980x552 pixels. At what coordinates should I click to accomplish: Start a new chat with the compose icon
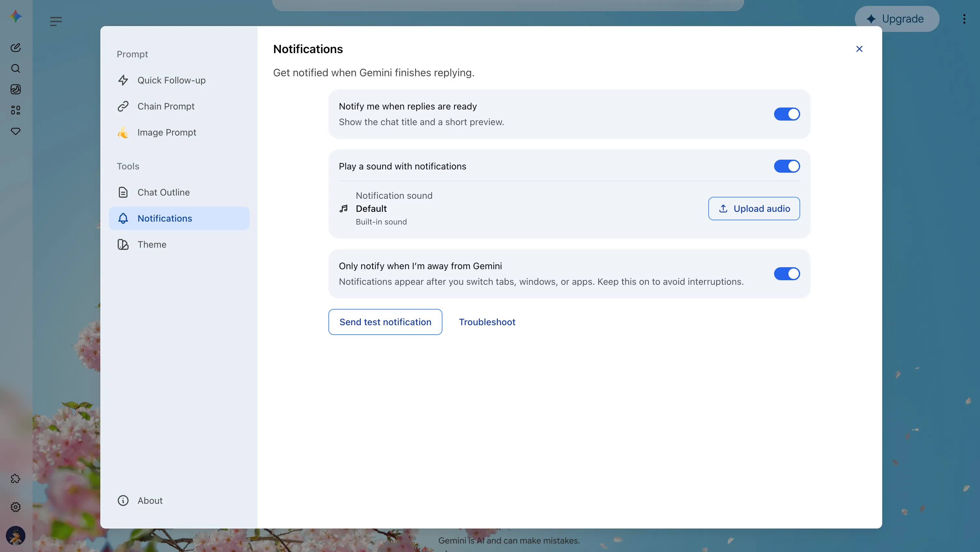point(16,48)
